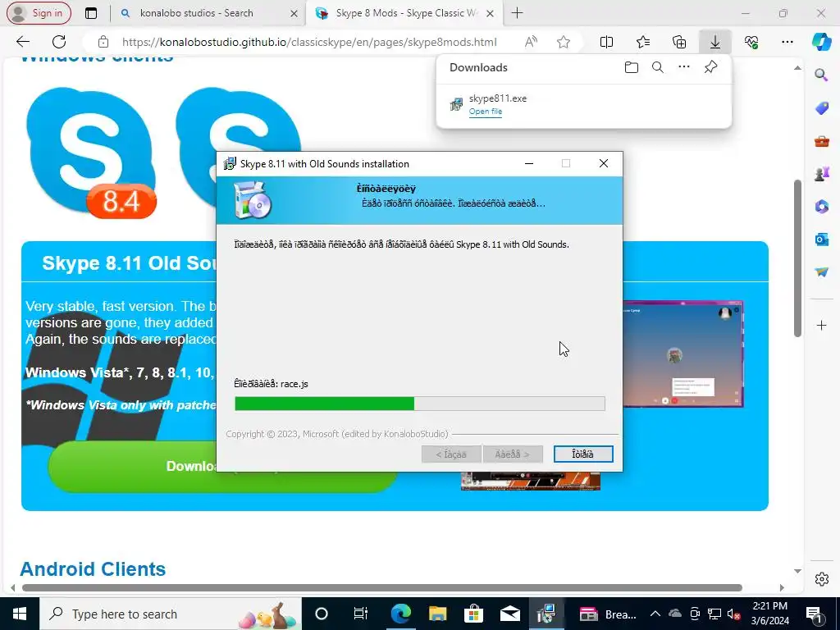Click the Skype 8.11 screenshot thumbnail

pyautogui.click(x=683, y=354)
